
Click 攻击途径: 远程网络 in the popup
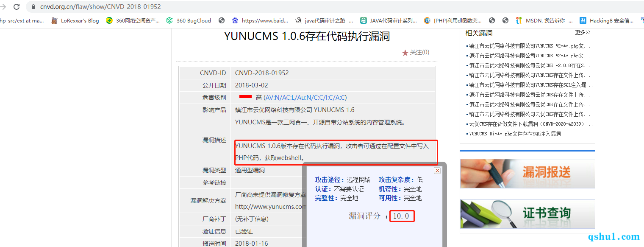343,180
